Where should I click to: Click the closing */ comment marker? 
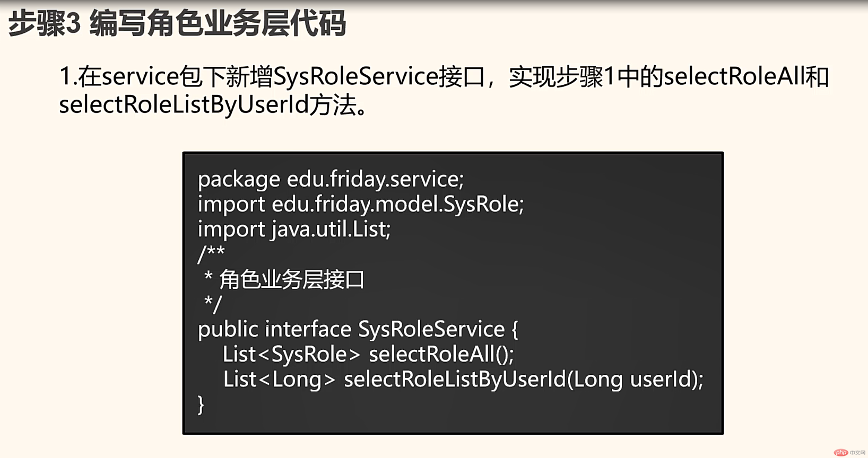coord(213,304)
